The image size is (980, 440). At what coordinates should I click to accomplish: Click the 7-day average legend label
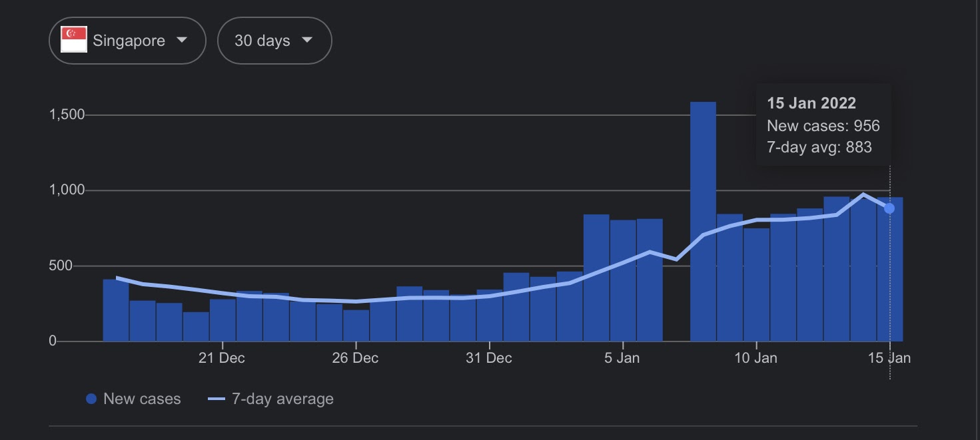(282, 399)
